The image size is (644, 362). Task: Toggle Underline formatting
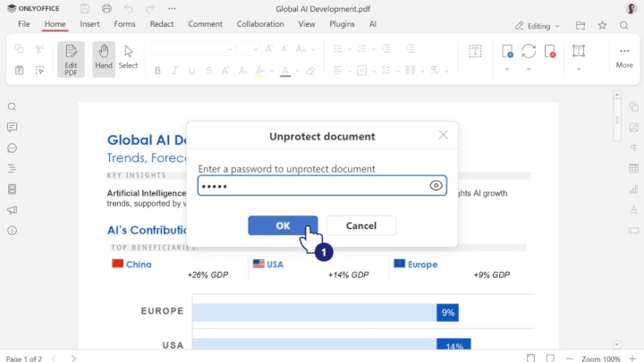[191, 71]
